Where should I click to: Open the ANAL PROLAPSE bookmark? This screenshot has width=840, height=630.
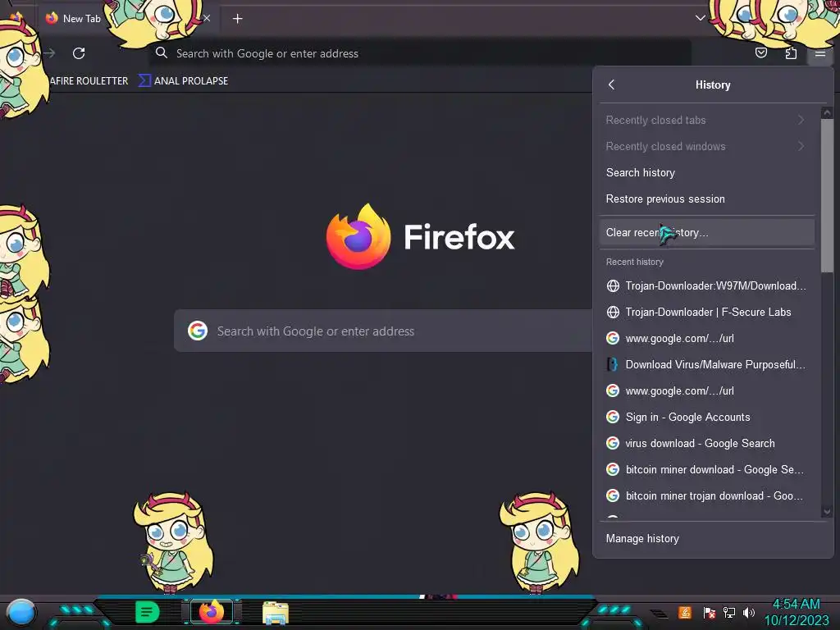point(184,81)
